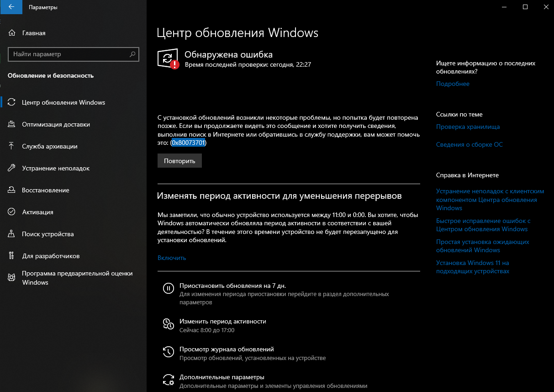Click the Включить link
Viewport: 554px width, 392px height.
coord(172,258)
